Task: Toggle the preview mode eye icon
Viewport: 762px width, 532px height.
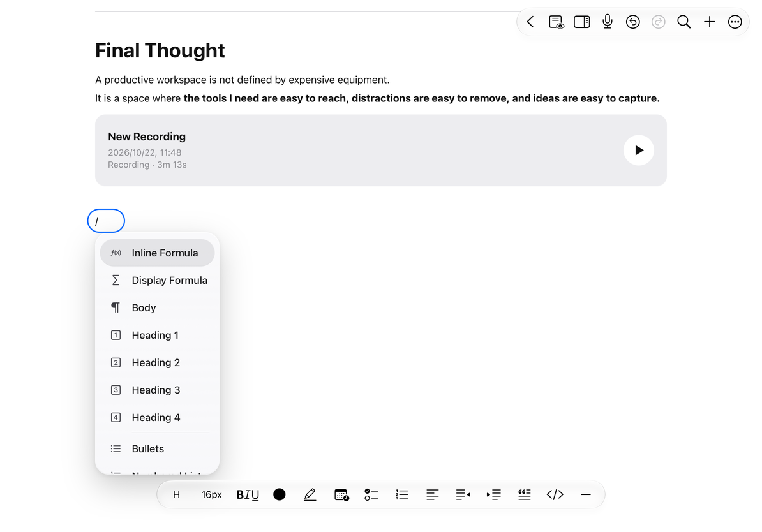Action: (556, 22)
